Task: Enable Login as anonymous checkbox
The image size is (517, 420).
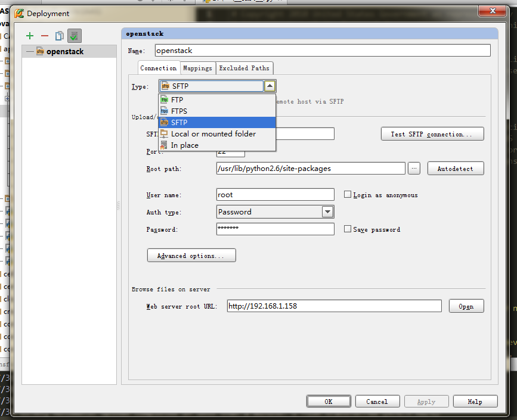Action: [x=348, y=194]
